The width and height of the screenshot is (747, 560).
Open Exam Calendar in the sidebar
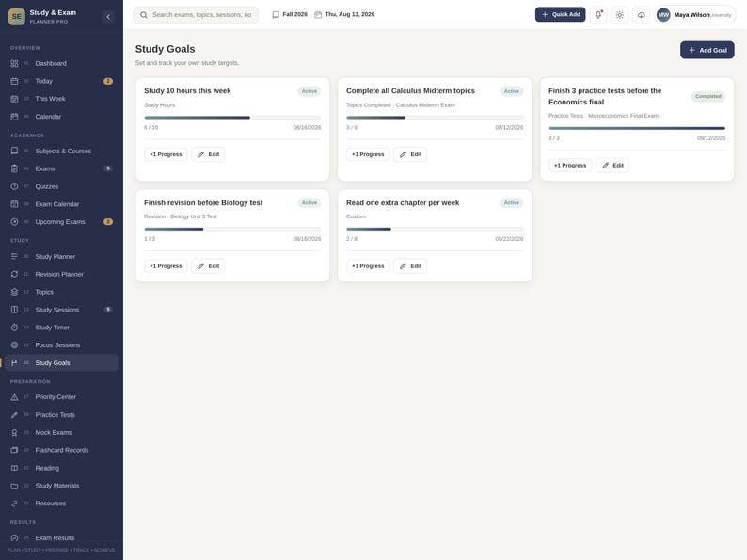[61, 204]
